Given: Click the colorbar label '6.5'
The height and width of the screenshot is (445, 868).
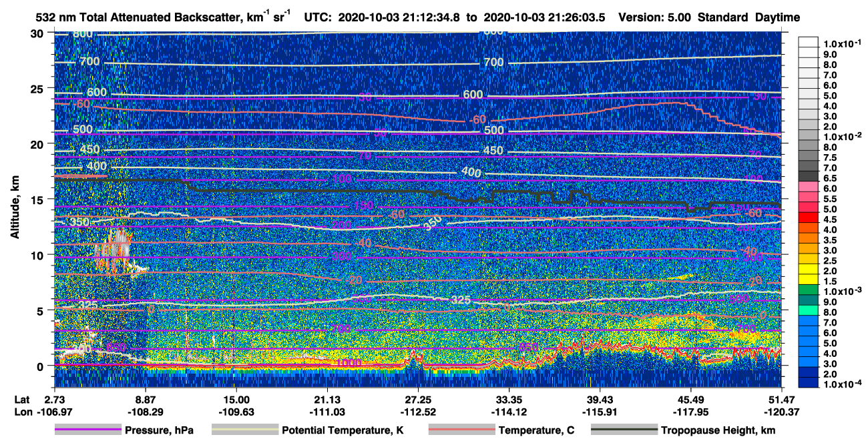Looking at the screenshot, I should (831, 179).
